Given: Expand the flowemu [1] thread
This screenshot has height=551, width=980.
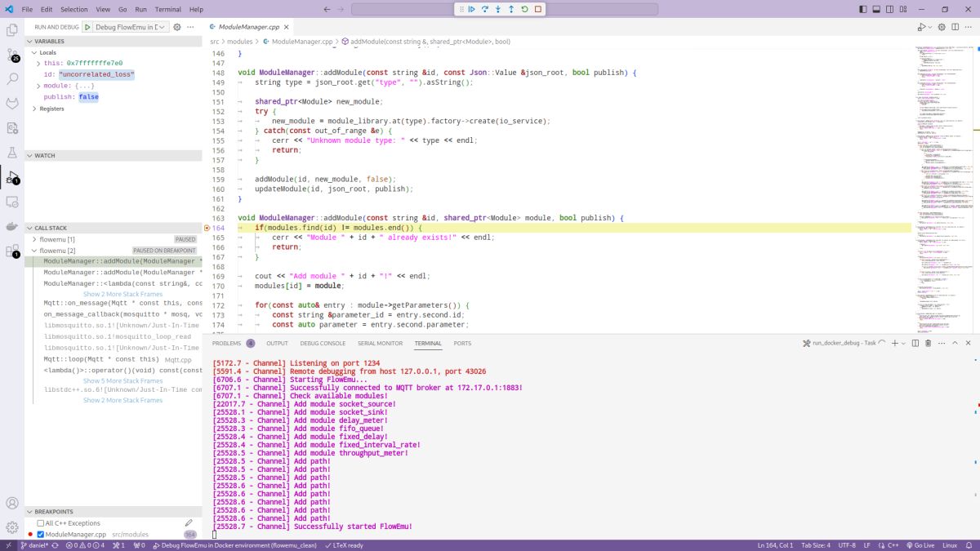Looking at the screenshot, I should [34, 239].
